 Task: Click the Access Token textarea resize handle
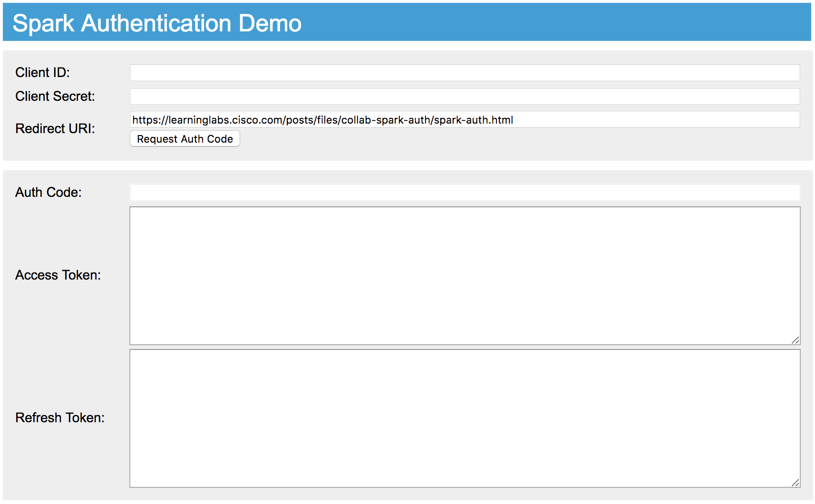pos(796,340)
